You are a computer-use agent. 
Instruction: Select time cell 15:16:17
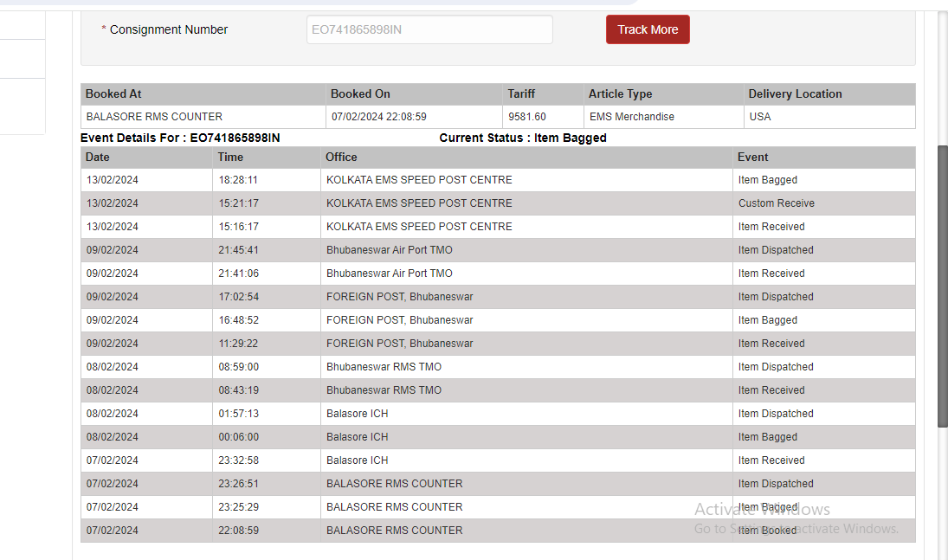[267, 227]
